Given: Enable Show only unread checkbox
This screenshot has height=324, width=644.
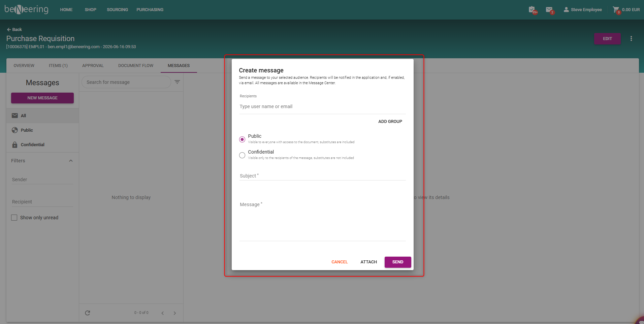Looking at the screenshot, I should (14, 218).
